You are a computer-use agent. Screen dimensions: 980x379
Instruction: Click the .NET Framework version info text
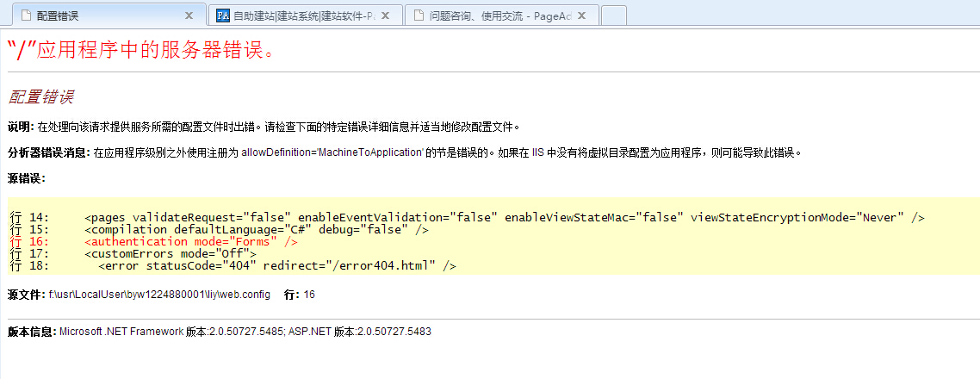245,332
